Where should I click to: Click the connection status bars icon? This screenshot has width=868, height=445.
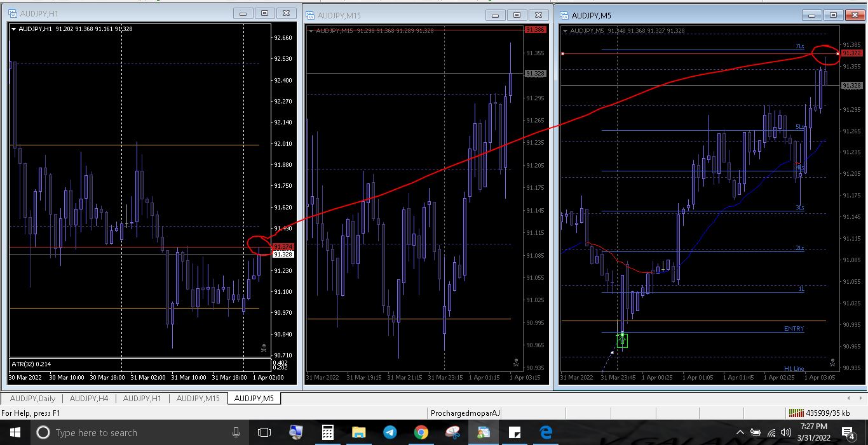point(796,413)
